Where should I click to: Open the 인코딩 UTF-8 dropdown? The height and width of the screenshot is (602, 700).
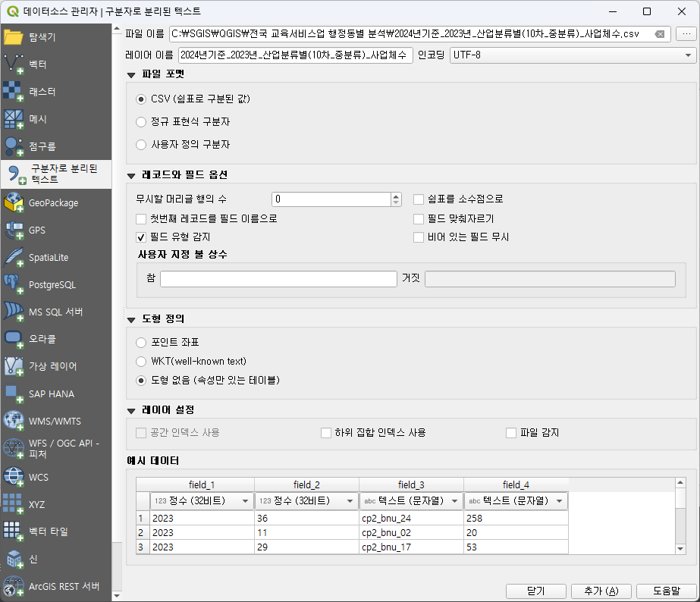573,55
